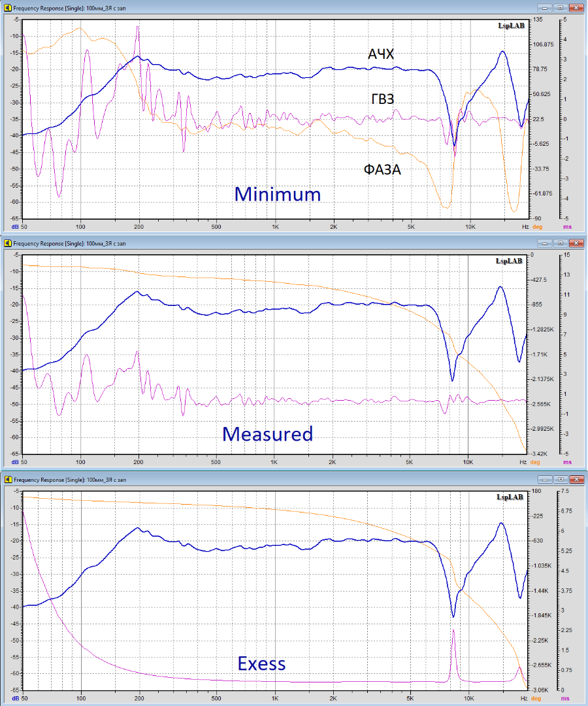Viewport: 588px width, 706px height.
Task: Click the Minimum caption on the top graph
Action: 278,194
